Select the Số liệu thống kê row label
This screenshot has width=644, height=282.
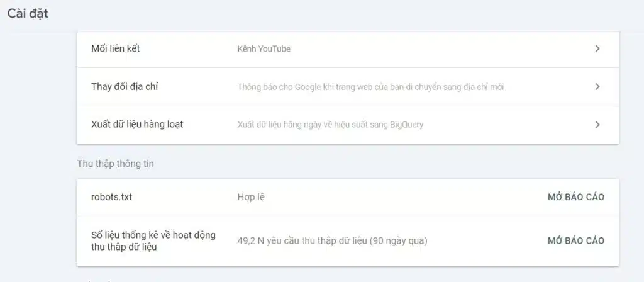(x=153, y=241)
